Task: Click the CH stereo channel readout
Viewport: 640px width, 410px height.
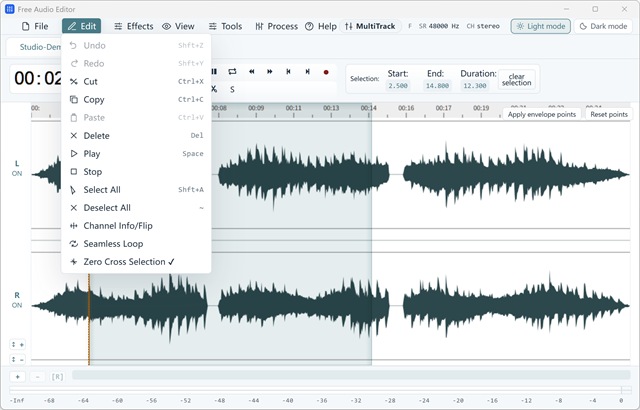Action: click(x=483, y=26)
